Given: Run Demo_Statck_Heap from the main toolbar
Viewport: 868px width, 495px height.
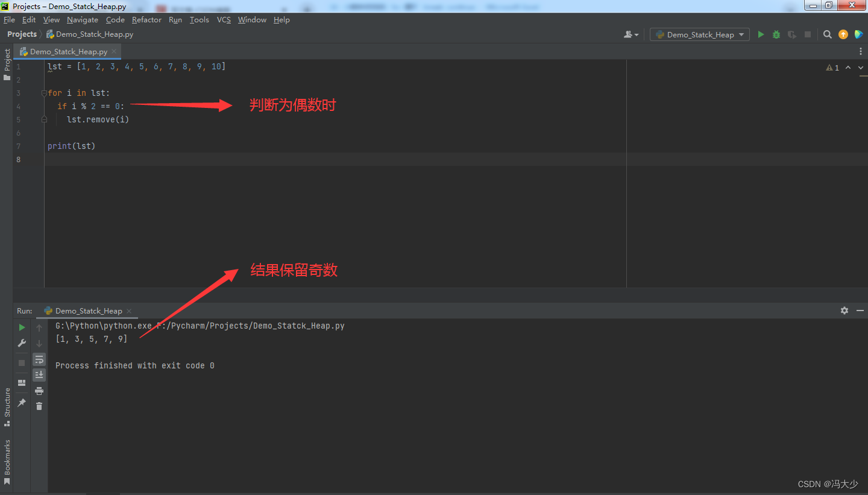Looking at the screenshot, I should 761,34.
